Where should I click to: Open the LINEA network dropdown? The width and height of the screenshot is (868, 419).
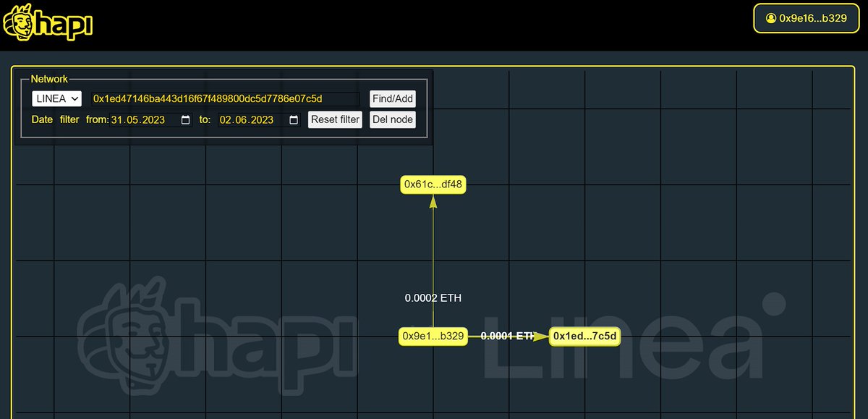tap(57, 98)
